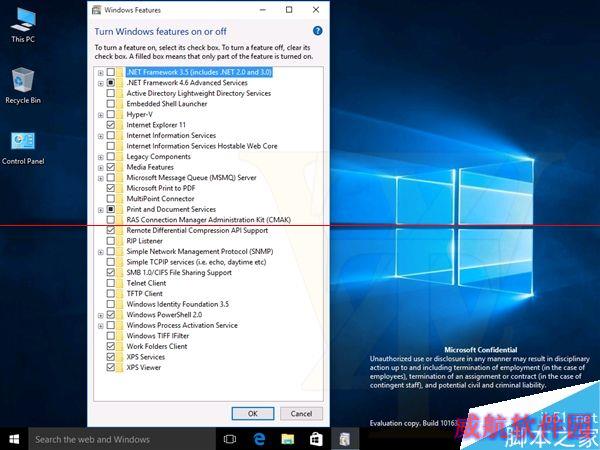Check Active Directory Lightweight Directory Services

111,93
